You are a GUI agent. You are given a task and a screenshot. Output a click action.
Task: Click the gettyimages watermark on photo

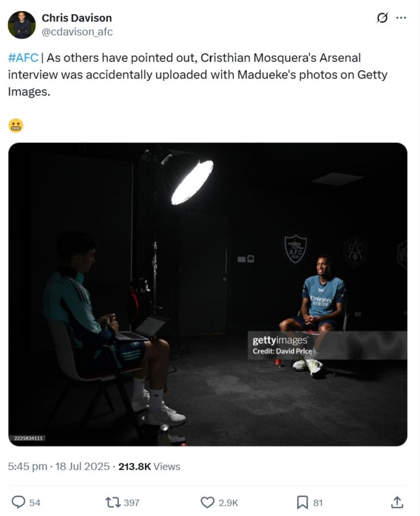[x=280, y=341]
